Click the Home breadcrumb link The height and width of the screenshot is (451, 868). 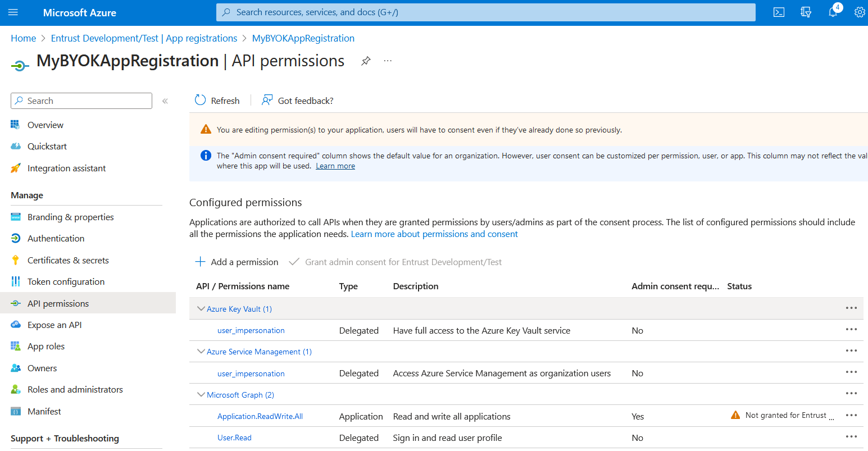[x=23, y=38]
